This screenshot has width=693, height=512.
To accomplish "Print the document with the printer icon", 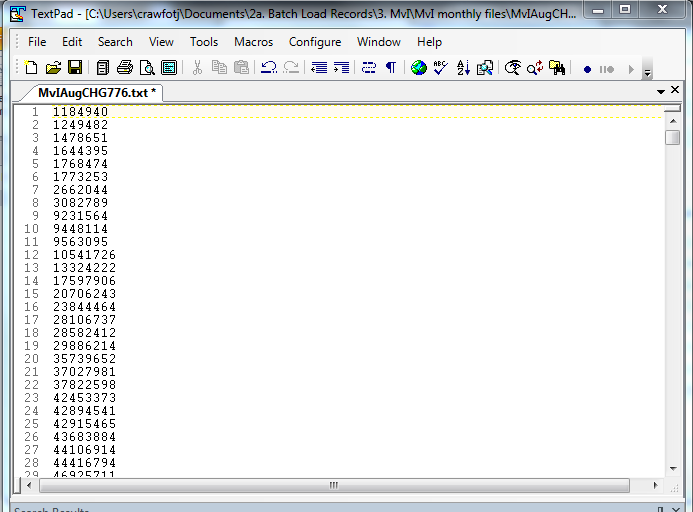I will coord(125,68).
